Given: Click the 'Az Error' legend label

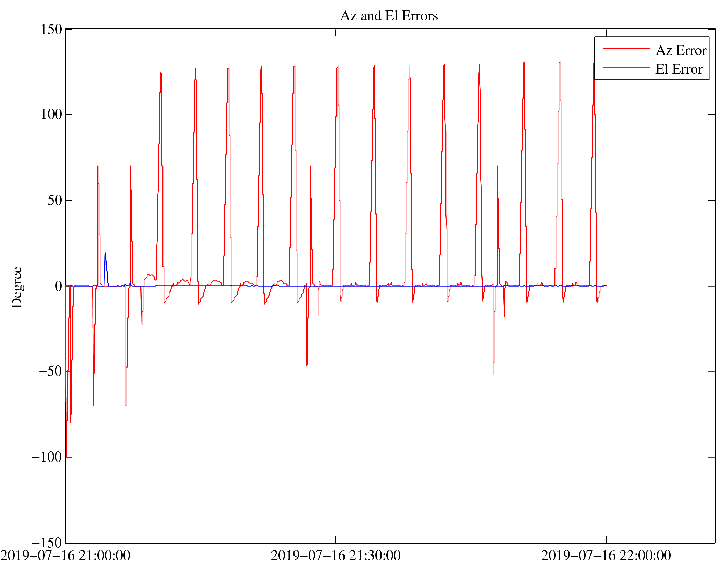Looking at the screenshot, I should (x=681, y=51).
